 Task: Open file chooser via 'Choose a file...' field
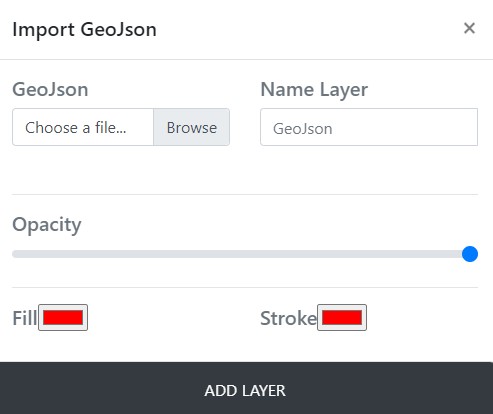point(83,127)
